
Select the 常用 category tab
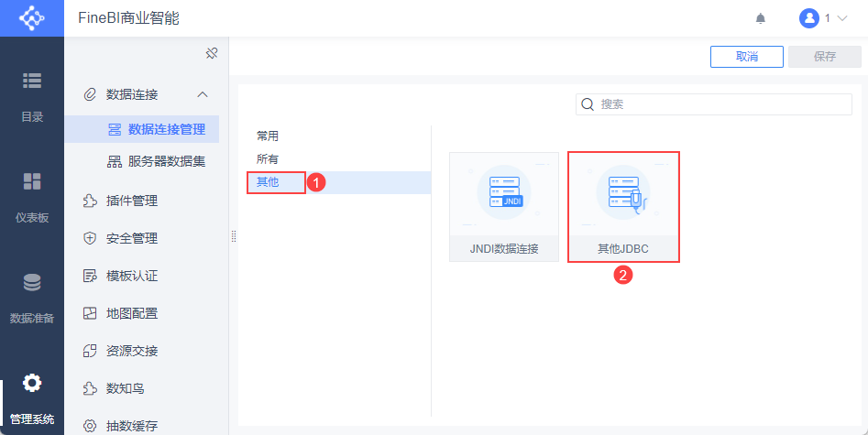point(268,136)
